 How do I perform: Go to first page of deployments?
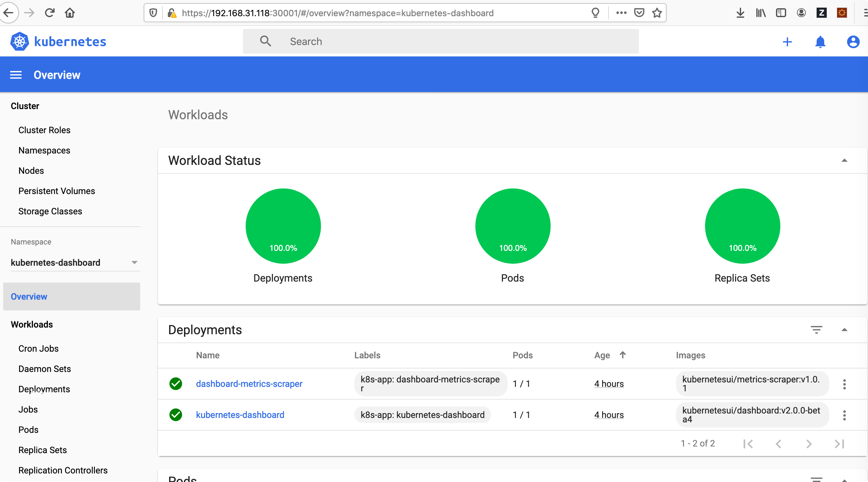point(748,444)
